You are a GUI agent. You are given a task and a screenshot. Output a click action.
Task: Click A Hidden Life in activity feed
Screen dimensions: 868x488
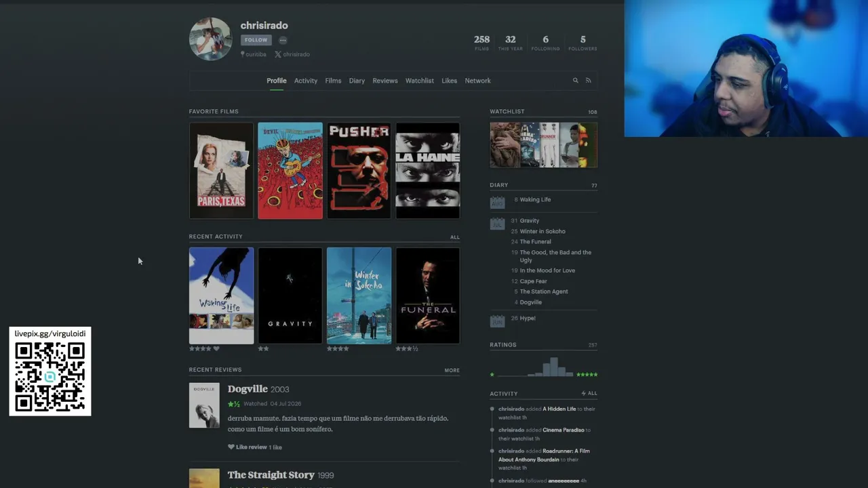[x=559, y=409]
